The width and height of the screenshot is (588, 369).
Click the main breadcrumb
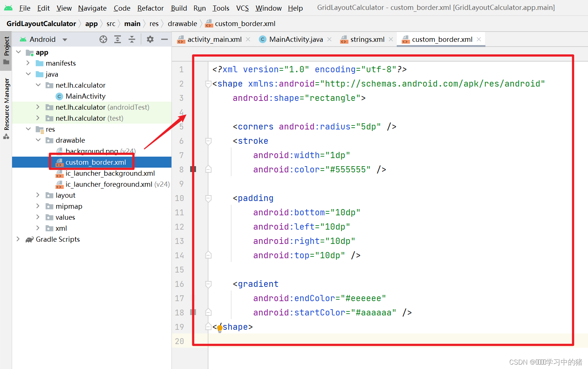(x=132, y=23)
